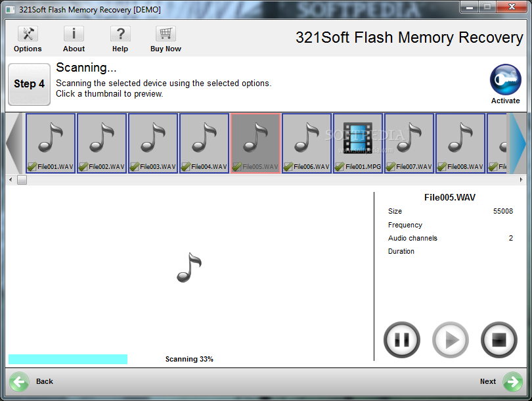This screenshot has height=401, width=532.
Task: Click the music note preview image
Action: tap(189, 268)
